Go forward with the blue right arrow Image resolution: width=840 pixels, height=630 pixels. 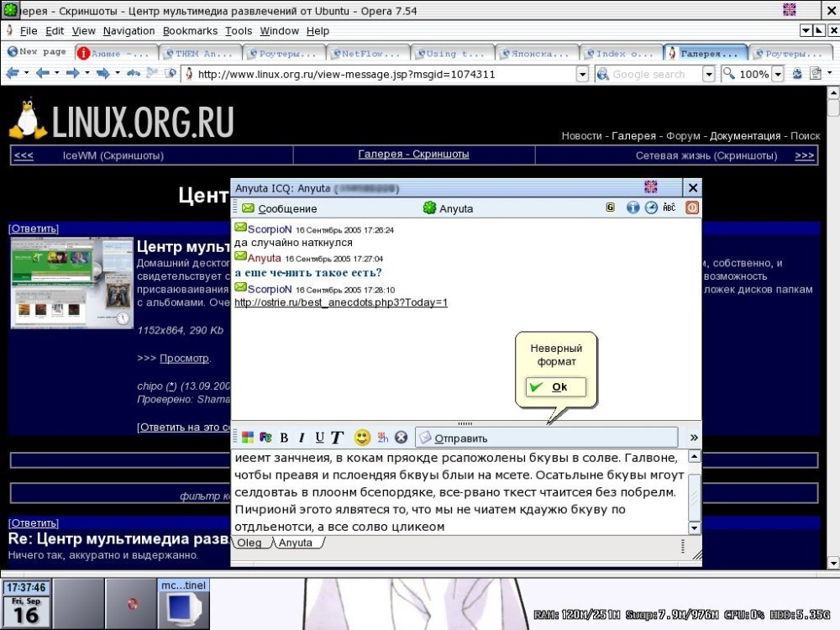[x=73, y=73]
